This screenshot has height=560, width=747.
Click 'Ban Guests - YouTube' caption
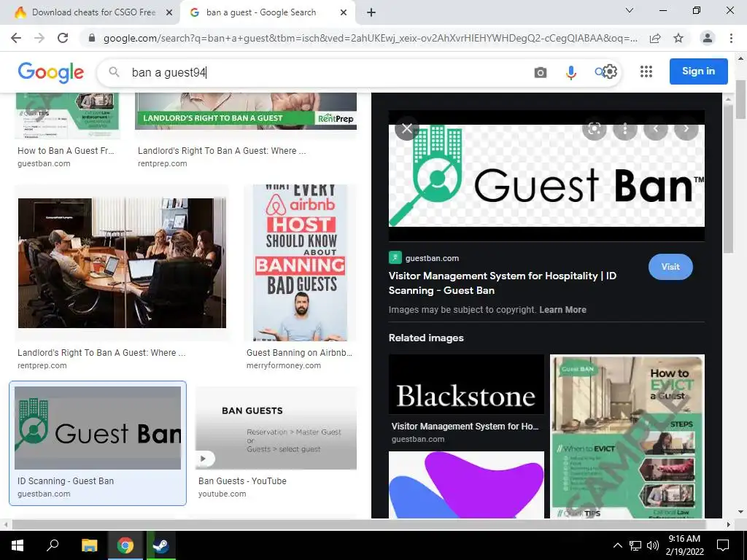pyautogui.click(x=242, y=481)
